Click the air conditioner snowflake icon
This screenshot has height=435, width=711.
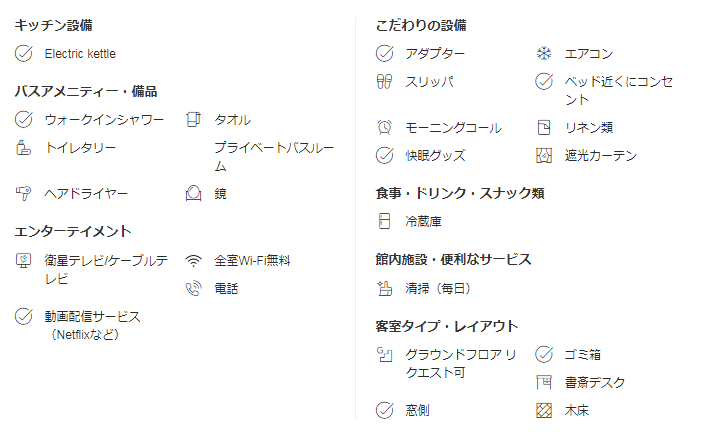[x=544, y=53]
